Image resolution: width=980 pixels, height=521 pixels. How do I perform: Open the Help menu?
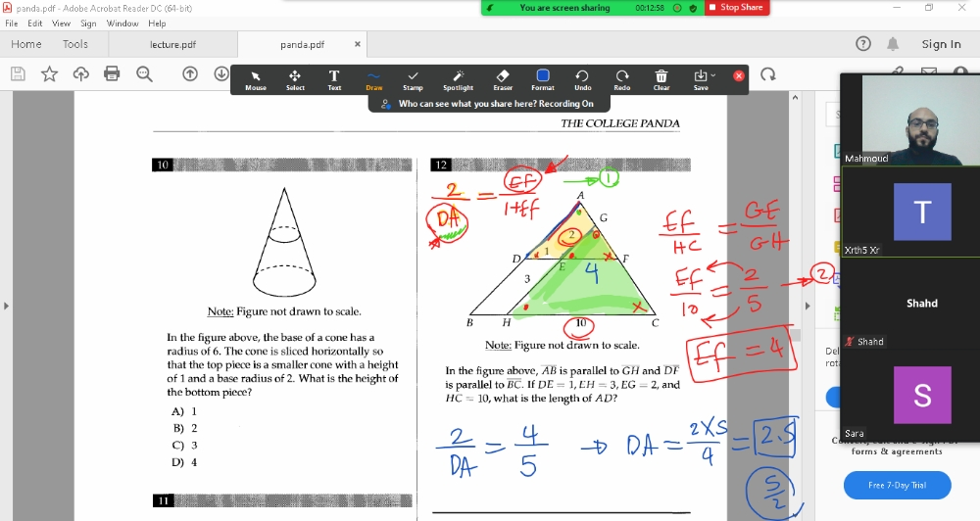[x=157, y=24]
